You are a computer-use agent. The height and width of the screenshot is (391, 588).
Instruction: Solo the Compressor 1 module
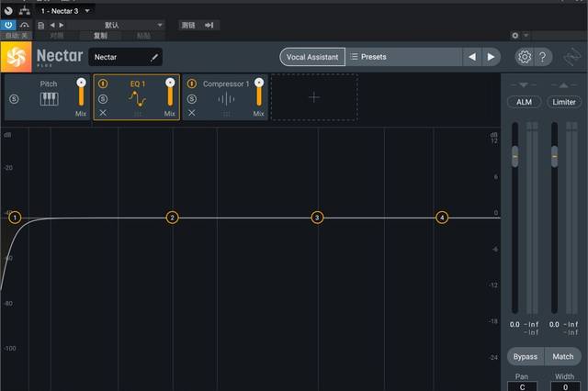[192, 99]
